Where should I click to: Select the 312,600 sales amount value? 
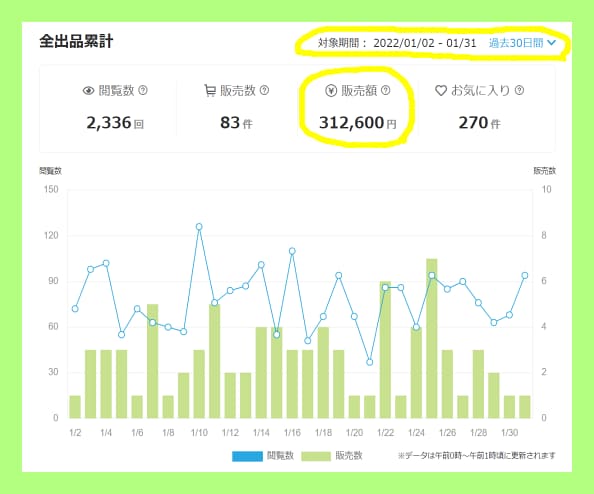click(x=352, y=123)
